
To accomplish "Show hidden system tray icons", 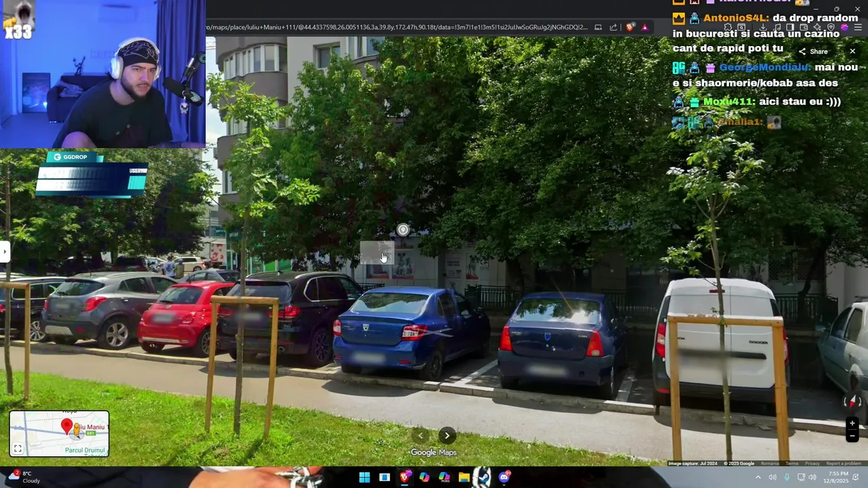I will 758,477.
